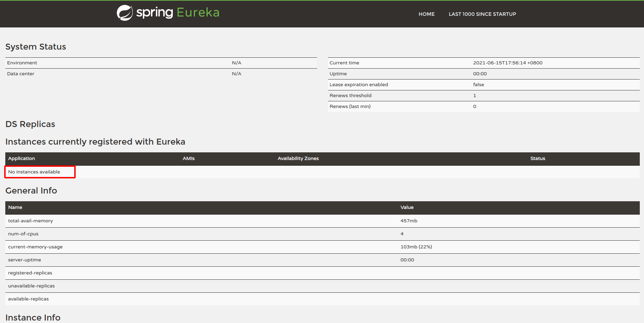Click the Lease expiration enabled label
The width and height of the screenshot is (644, 323).
tap(359, 85)
